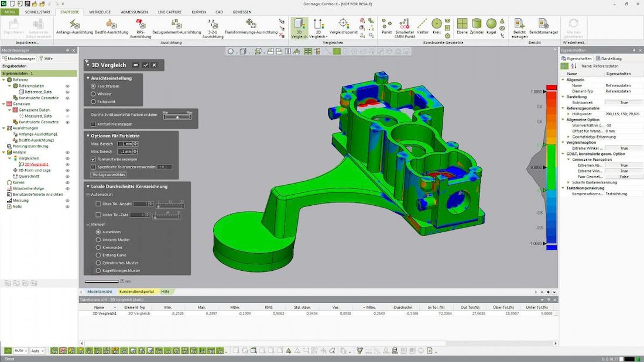The height and width of the screenshot is (362, 644).
Task: Open the Anfangs-Ausrichtung tool
Action: pos(74,27)
